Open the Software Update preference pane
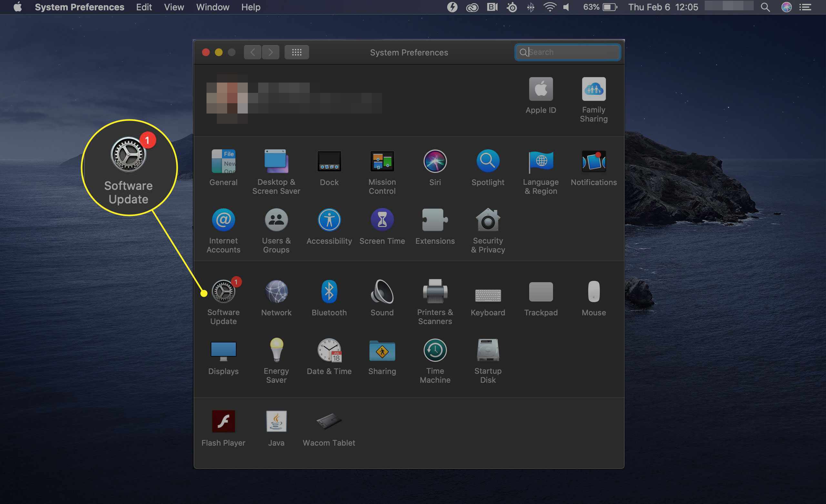This screenshot has width=826, height=504. pos(223,291)
